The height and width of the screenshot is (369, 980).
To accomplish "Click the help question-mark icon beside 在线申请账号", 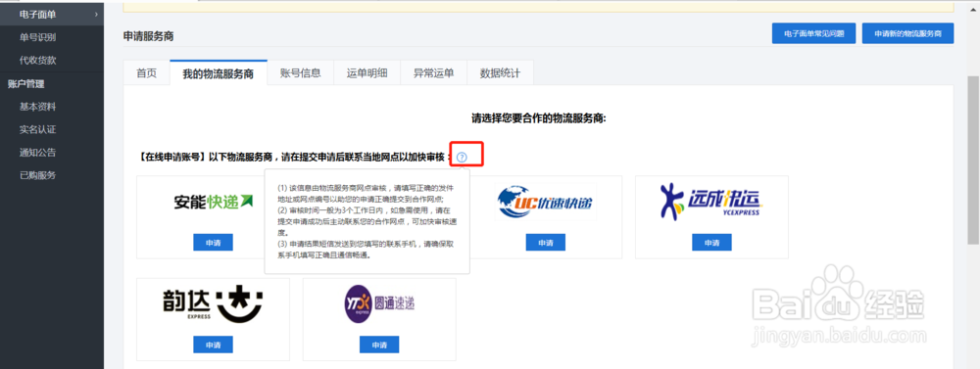I will click(x=462, y=158).
